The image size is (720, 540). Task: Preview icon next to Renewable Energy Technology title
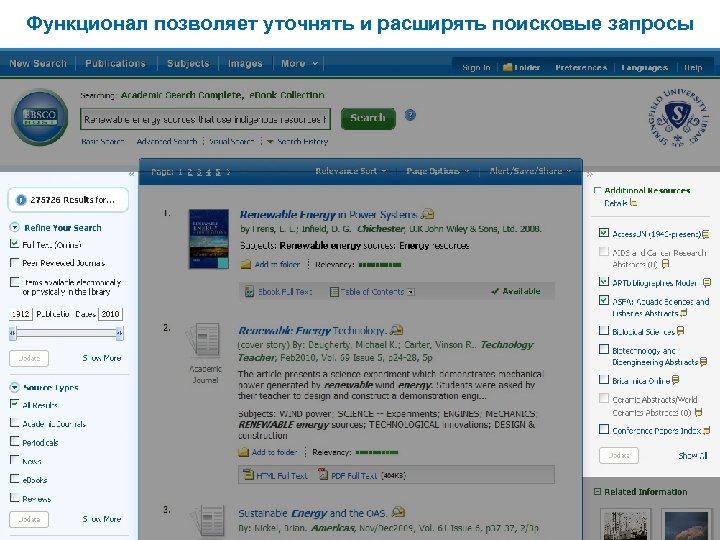[x=396, y=330]
